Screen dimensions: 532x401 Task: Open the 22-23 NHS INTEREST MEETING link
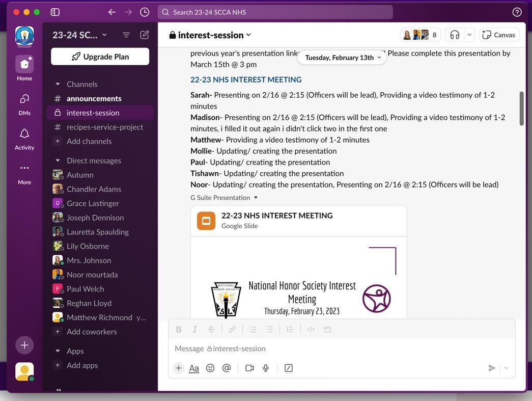(x=246, y=80)
